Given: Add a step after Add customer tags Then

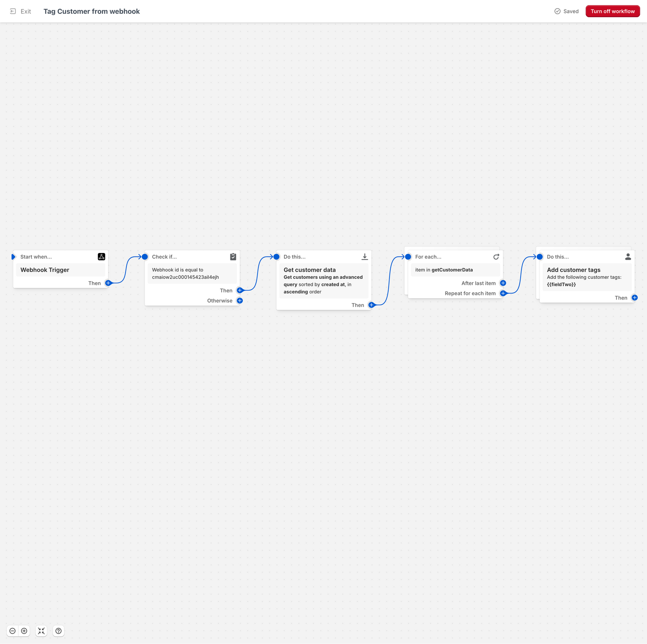Looking at the screenshot, I should (634, 297).
